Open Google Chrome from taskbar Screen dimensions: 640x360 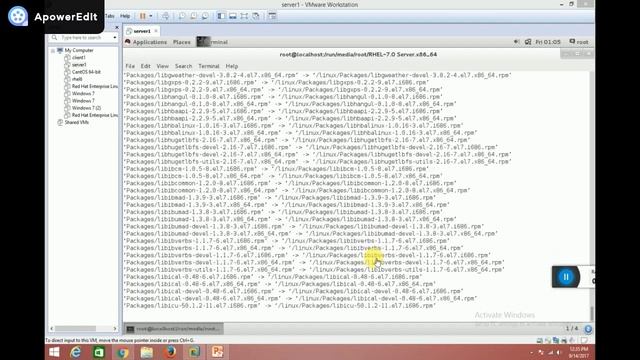[x=122, y=352]
